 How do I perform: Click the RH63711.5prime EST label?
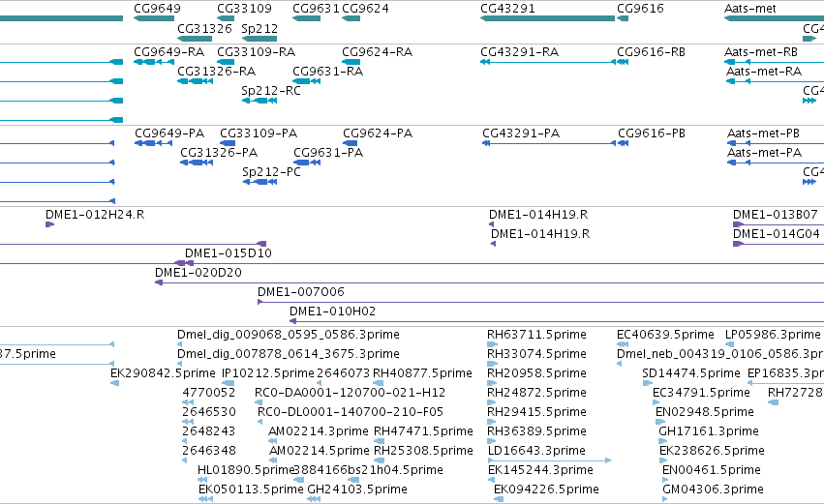coord(536,335)
